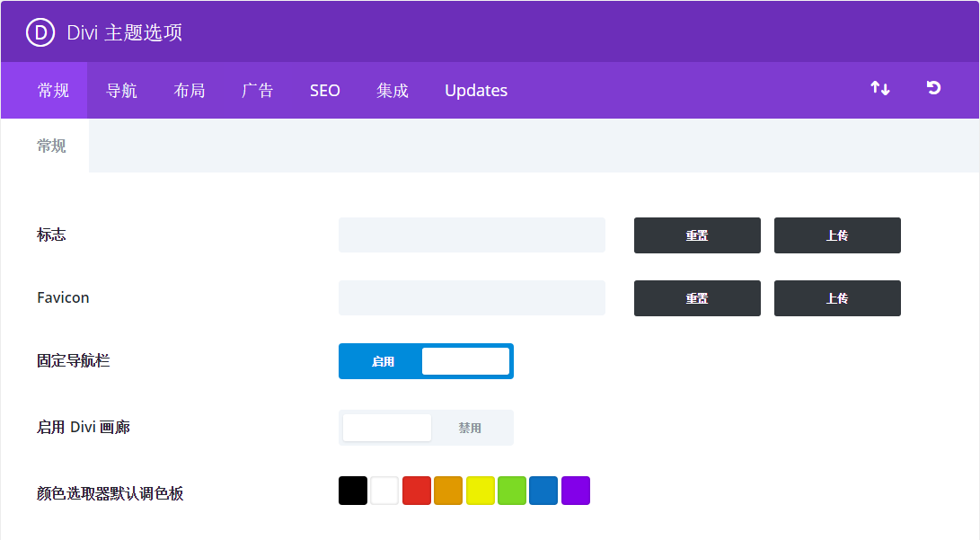Click the 标志 URL input field

(472, 235)
